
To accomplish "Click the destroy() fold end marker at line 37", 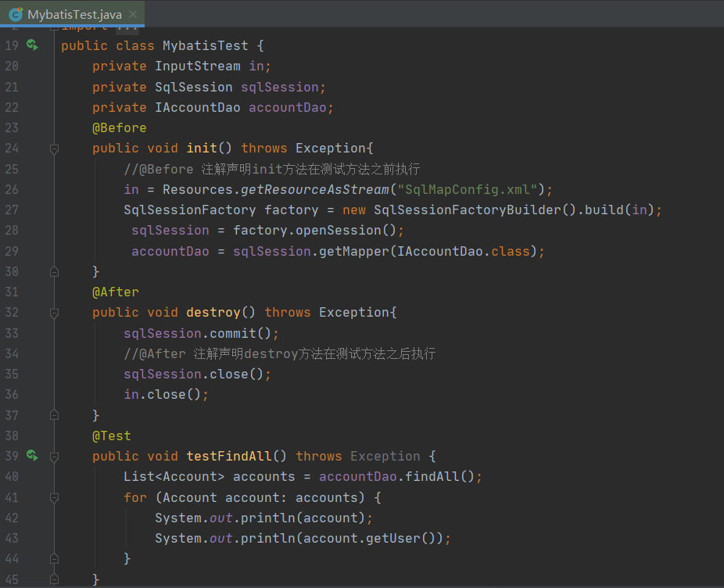I will pyautogui.click(x=54, y=415).
